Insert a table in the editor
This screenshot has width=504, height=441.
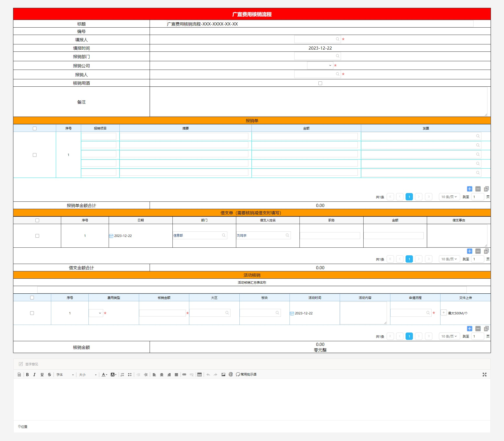(x=199, y=375)
